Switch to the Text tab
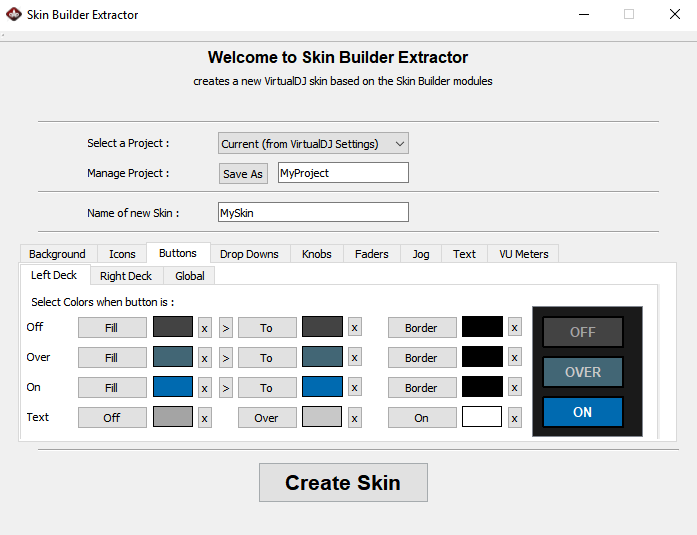 (464, 254)
